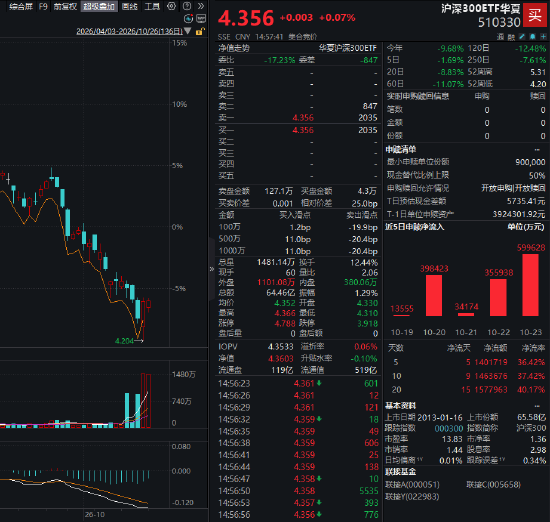
Task: Open the 前复权 adjustment dropdown
Action: click(x=65, y=6)
